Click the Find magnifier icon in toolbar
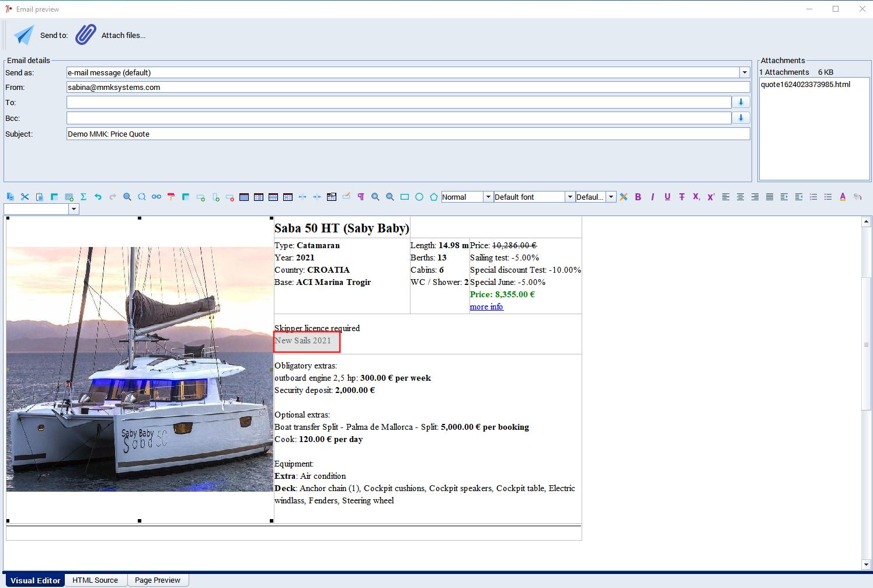This screenshot has width=873, height=588. point(127,197)
